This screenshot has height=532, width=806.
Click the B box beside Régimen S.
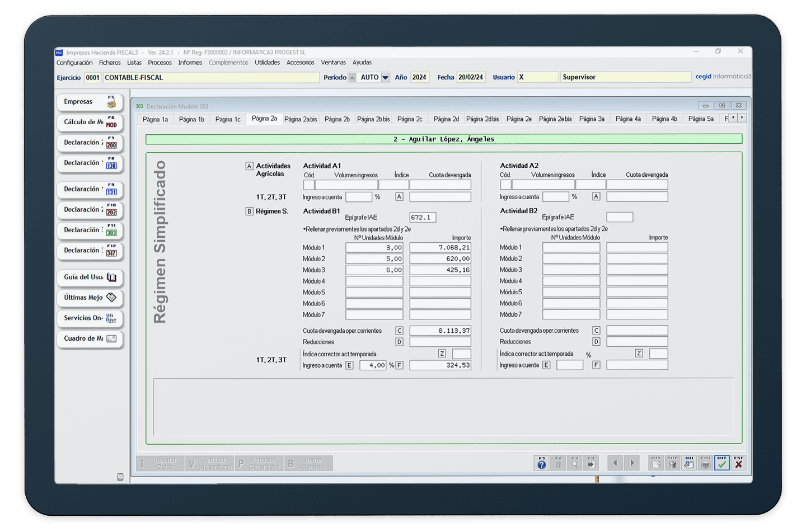point(249,211)
